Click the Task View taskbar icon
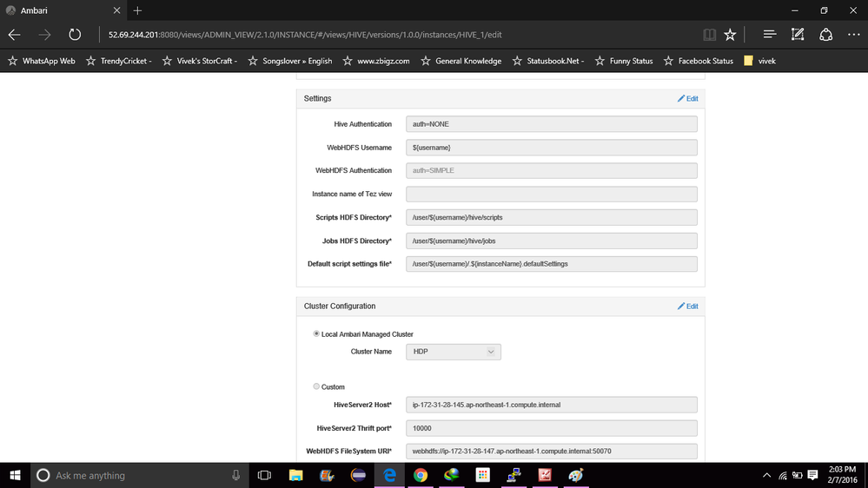Viewport: 868px width, 488px height. (x=265, y=475)
